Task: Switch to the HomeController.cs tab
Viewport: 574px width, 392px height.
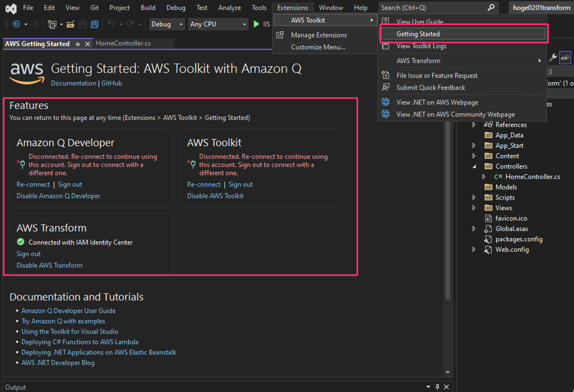Action: [x=123, y=43]
